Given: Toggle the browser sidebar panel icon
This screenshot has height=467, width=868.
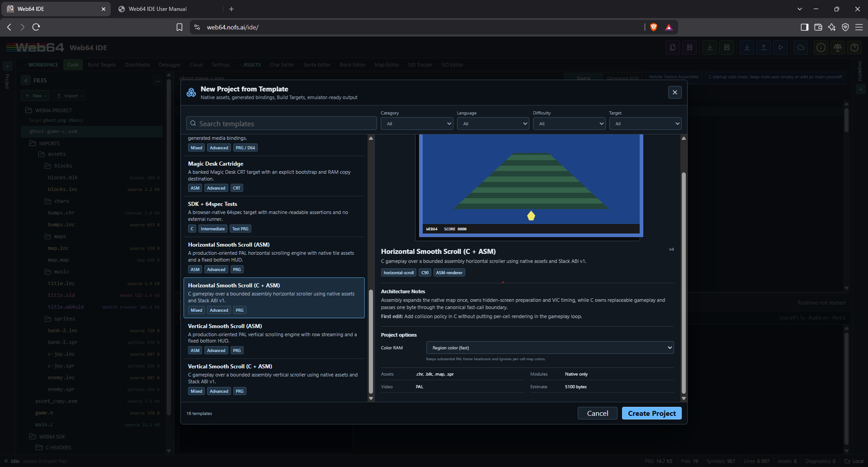Looking at the screenshot, I should coord(804,27).
